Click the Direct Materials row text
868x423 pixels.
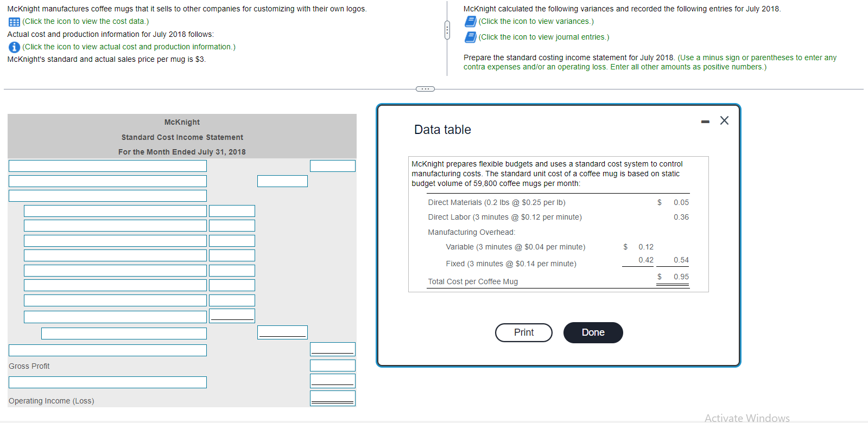(497, 202)
